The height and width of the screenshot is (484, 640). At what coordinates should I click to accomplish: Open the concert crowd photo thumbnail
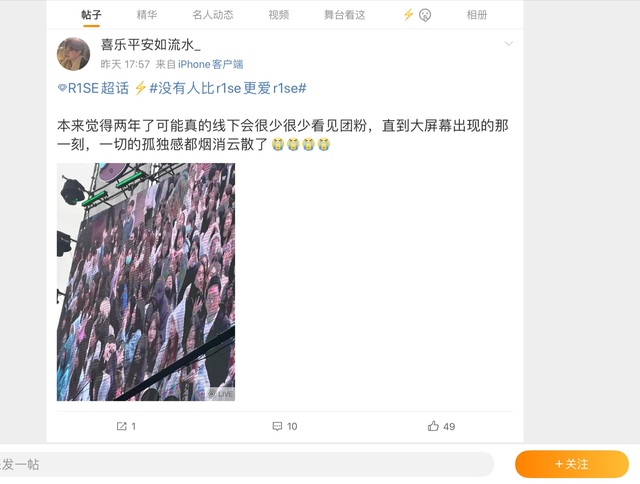146,282
